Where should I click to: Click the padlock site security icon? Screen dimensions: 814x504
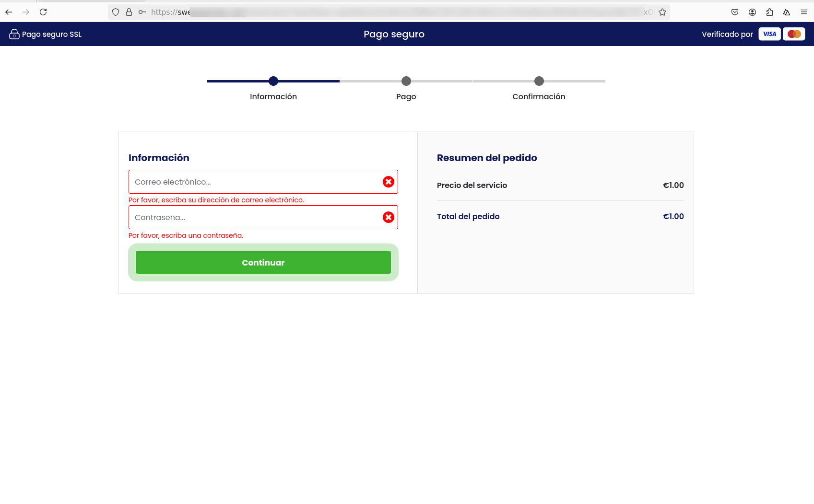click(129, 12)
